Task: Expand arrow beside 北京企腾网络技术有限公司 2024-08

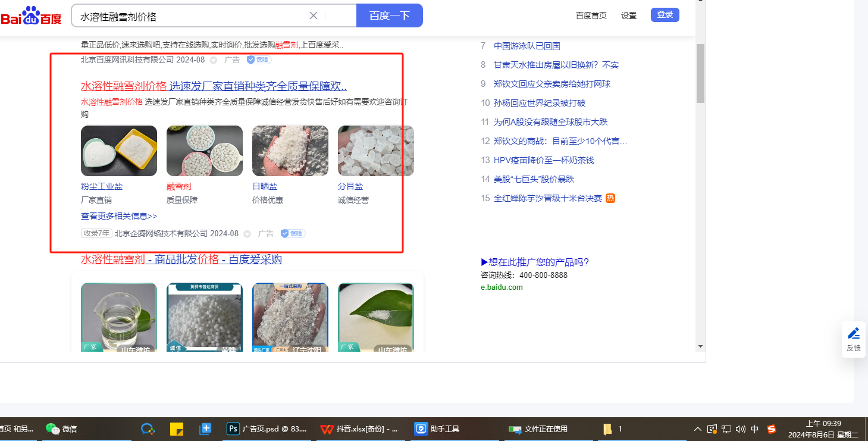Action: click(247, 234)
